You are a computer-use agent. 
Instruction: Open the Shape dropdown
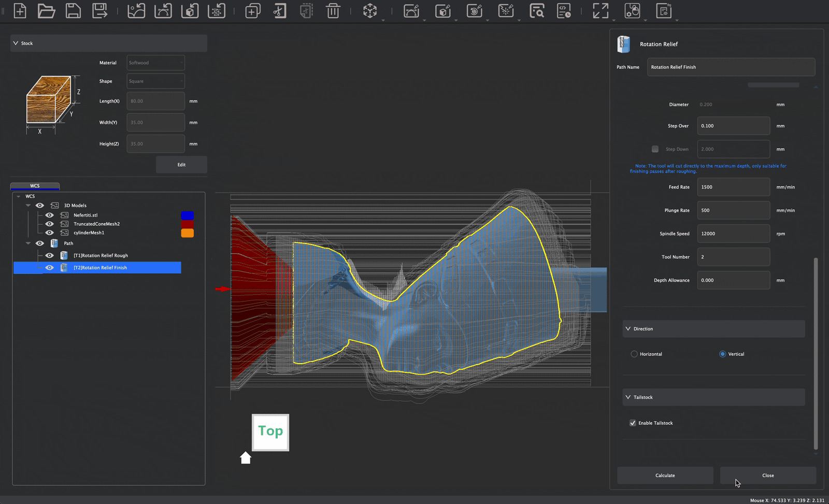pyautogui.click(x=155, y=81)
